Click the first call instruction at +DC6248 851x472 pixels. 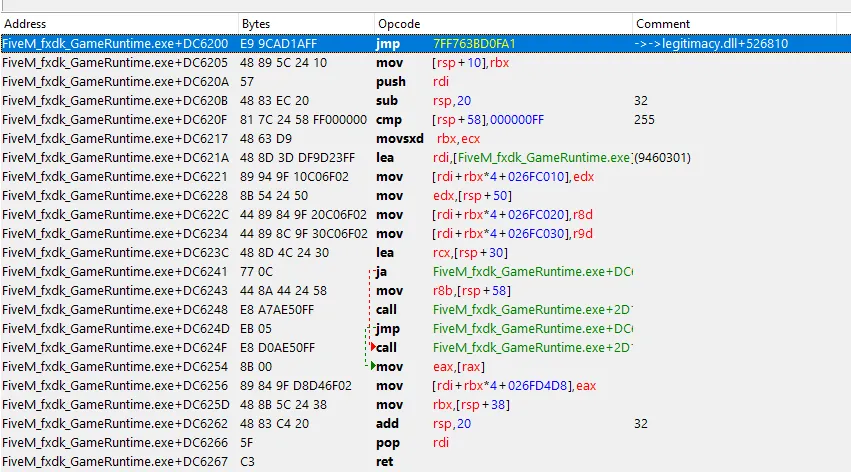[386, 309]
